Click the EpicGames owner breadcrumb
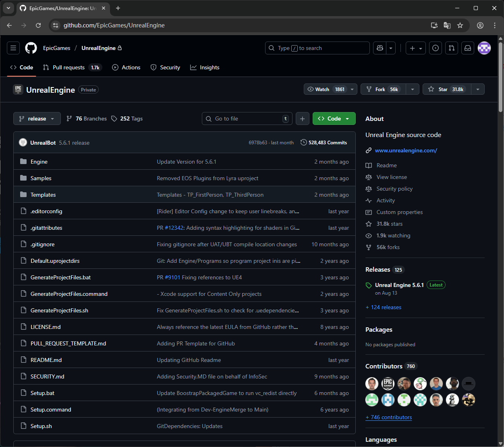The width and height of the screenshot is (504, 447). [56, 48]
